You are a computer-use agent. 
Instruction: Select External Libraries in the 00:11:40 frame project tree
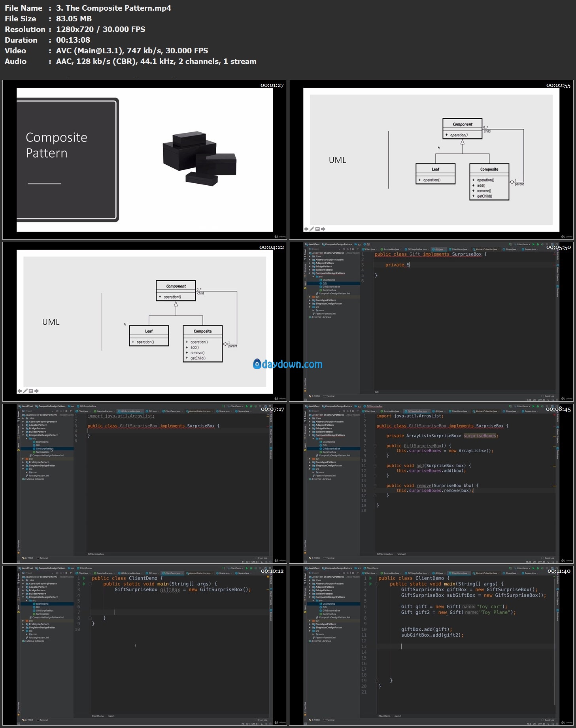[x=320, y=641]
